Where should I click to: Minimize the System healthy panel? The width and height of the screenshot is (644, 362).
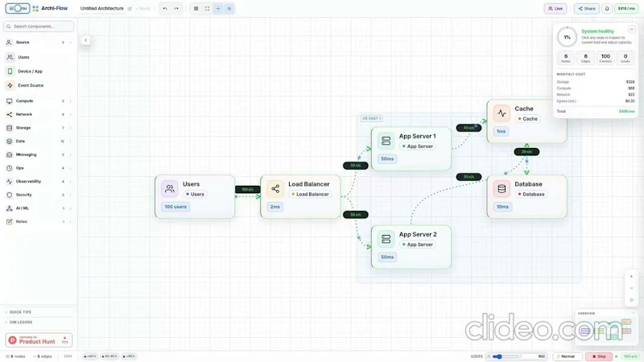coord(631,30)
